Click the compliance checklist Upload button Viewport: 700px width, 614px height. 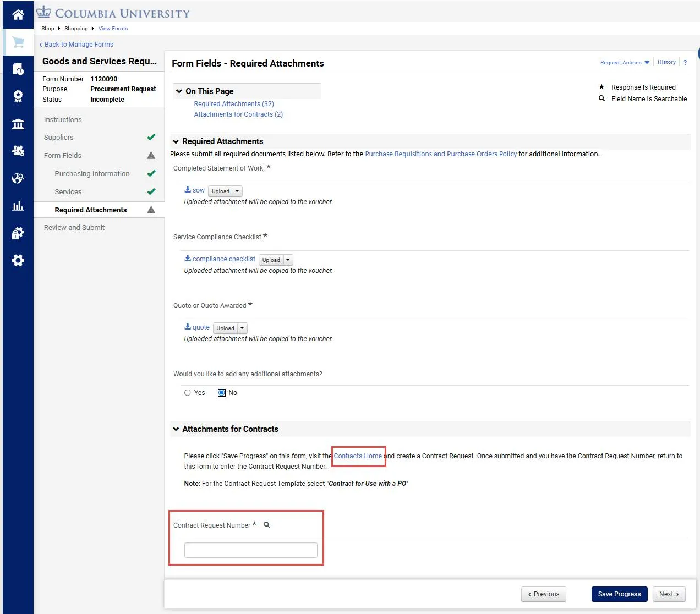271,260
